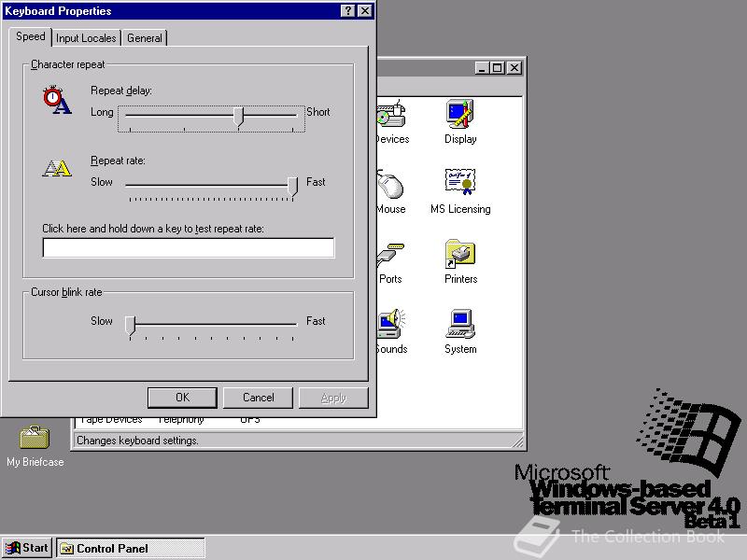Open the Start menu

(26, 548)
